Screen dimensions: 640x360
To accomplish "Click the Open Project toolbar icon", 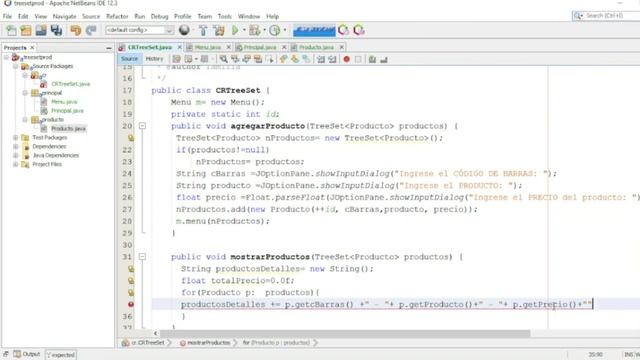I will coord(41,30).
